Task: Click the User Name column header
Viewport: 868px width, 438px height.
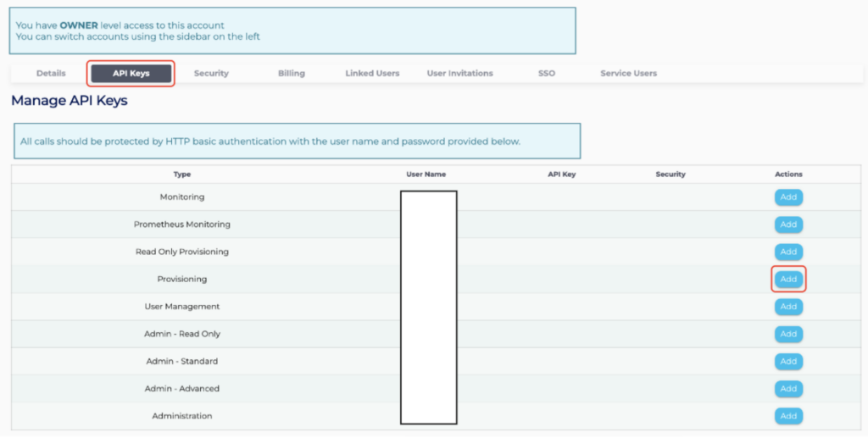Action: pyautogui.click(x=426, y=175)
